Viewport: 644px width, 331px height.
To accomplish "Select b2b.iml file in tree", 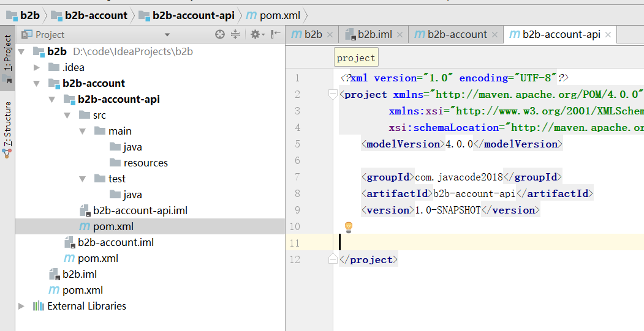I will (150, 274).
